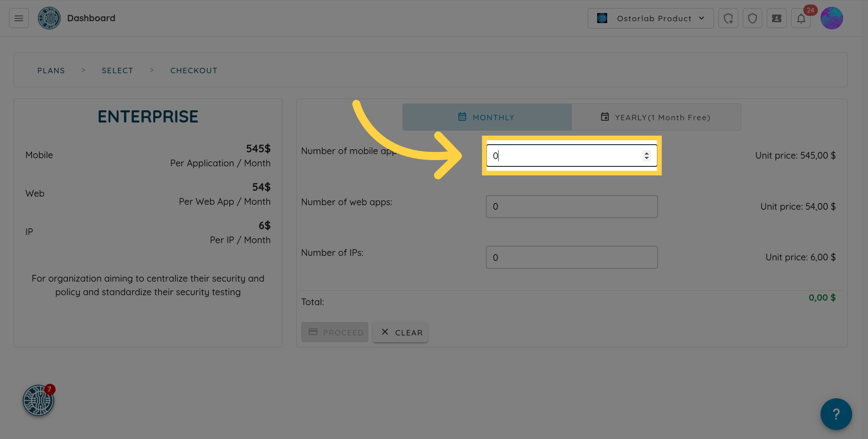Click the Ostorlab logo in header

pos(49,18)
